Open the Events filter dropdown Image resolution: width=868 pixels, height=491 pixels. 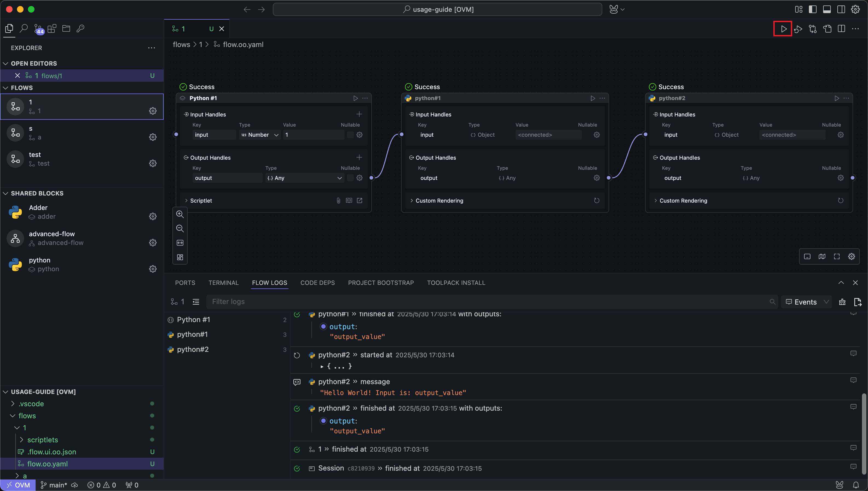(x=807, y=302)
